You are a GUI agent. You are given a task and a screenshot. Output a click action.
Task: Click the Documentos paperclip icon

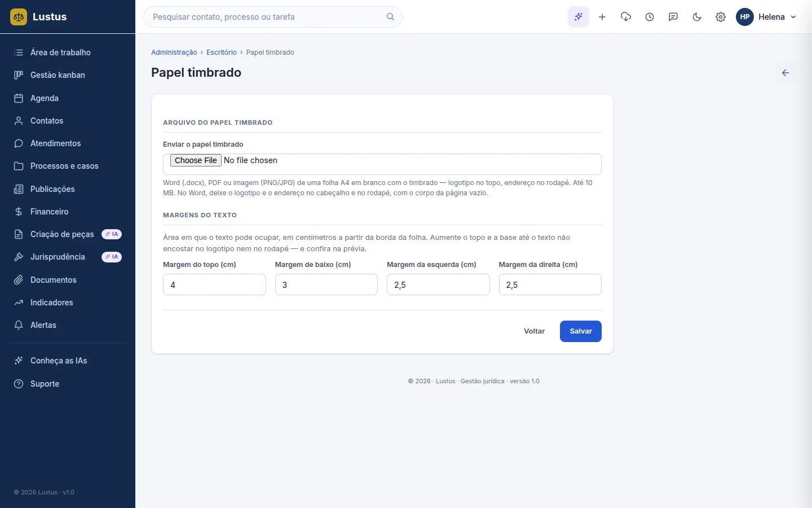point(19,280)
